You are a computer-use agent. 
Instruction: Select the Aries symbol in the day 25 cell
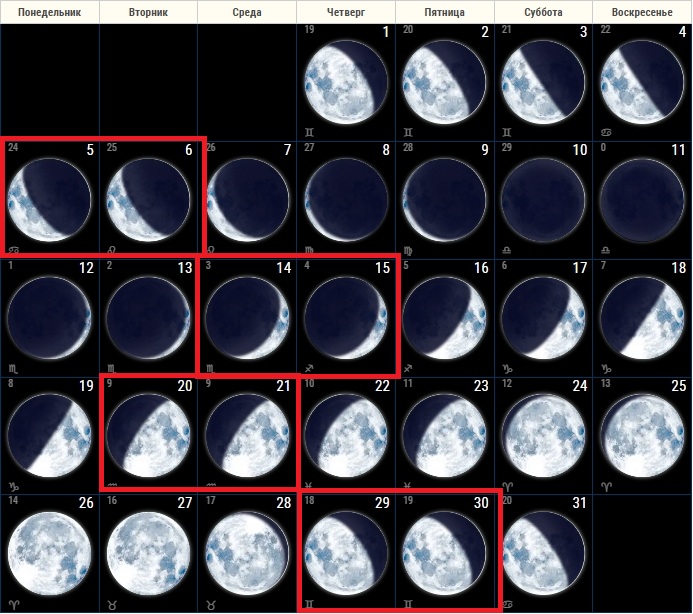point(606,487)
